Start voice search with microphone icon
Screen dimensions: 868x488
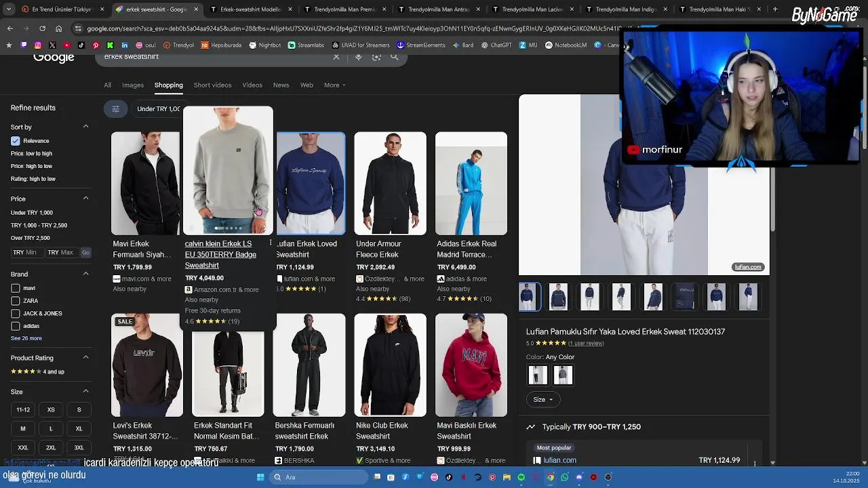click(x=359, y=57)
